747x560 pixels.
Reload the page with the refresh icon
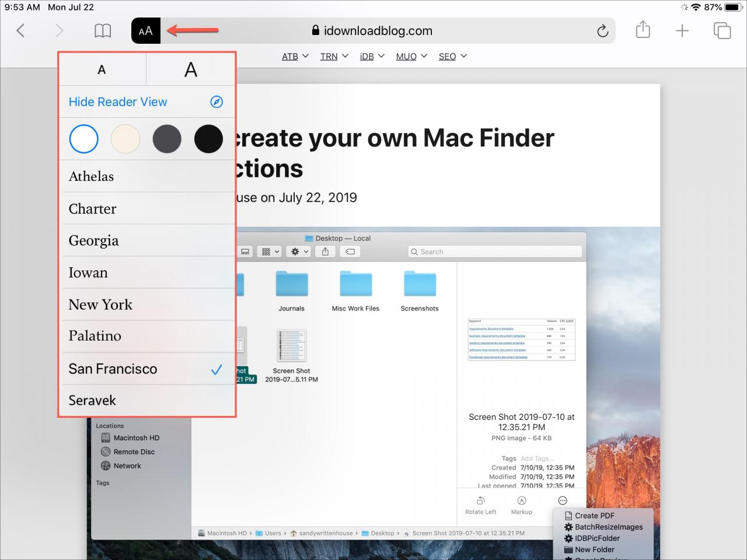click(603, 31)
